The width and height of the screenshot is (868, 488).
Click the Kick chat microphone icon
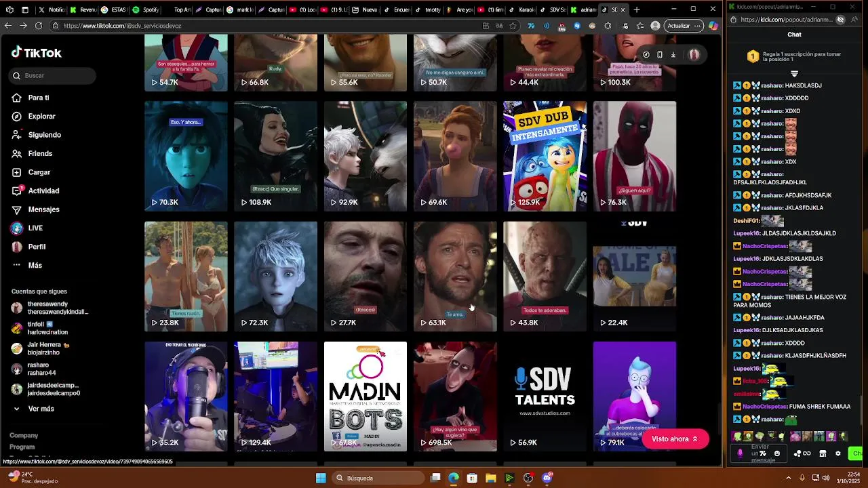740,453
